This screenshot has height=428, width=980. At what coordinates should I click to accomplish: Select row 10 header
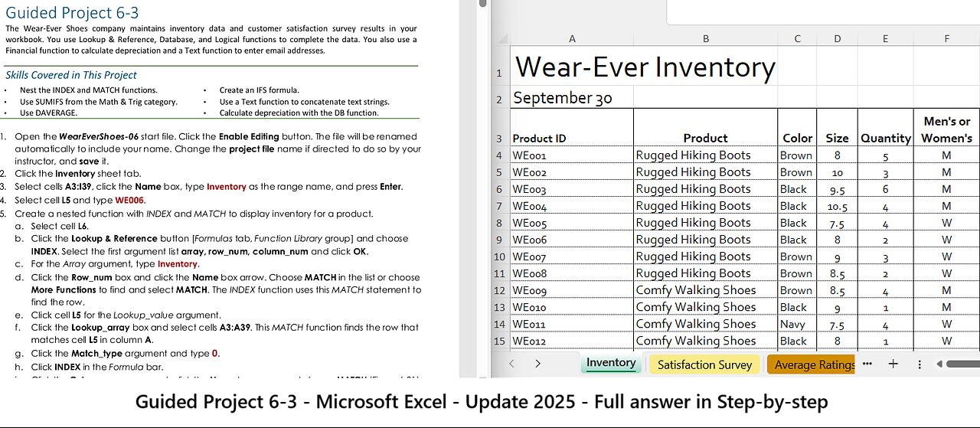[x=499, y=256]
